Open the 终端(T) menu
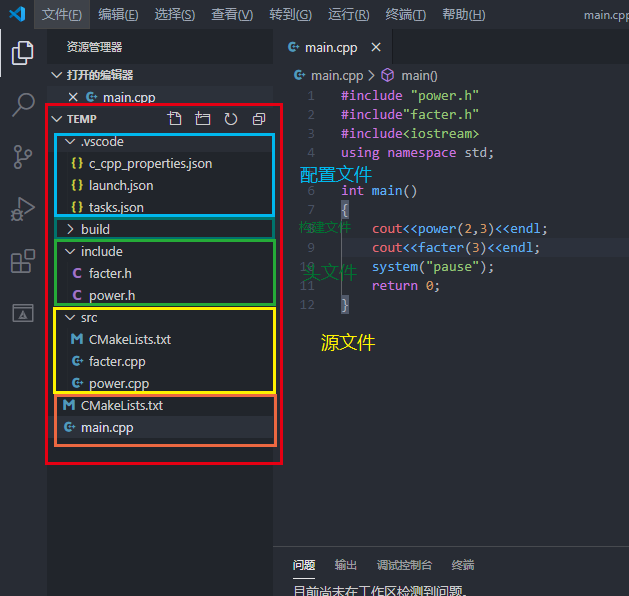 (x=406, y=14)
